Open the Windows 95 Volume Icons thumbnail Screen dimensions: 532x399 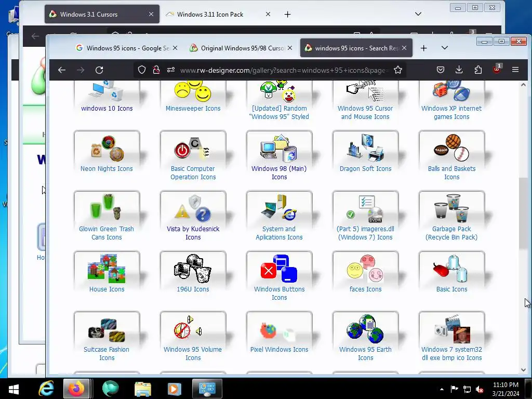193,329
